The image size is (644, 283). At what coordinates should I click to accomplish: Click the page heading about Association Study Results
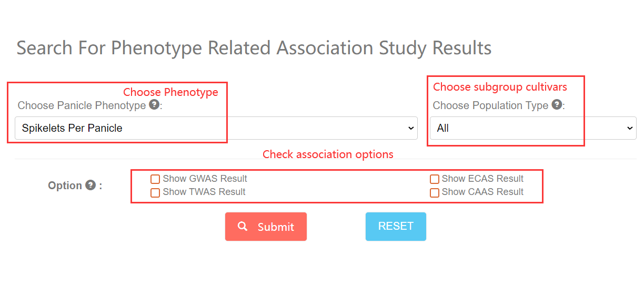pos(254,48)
